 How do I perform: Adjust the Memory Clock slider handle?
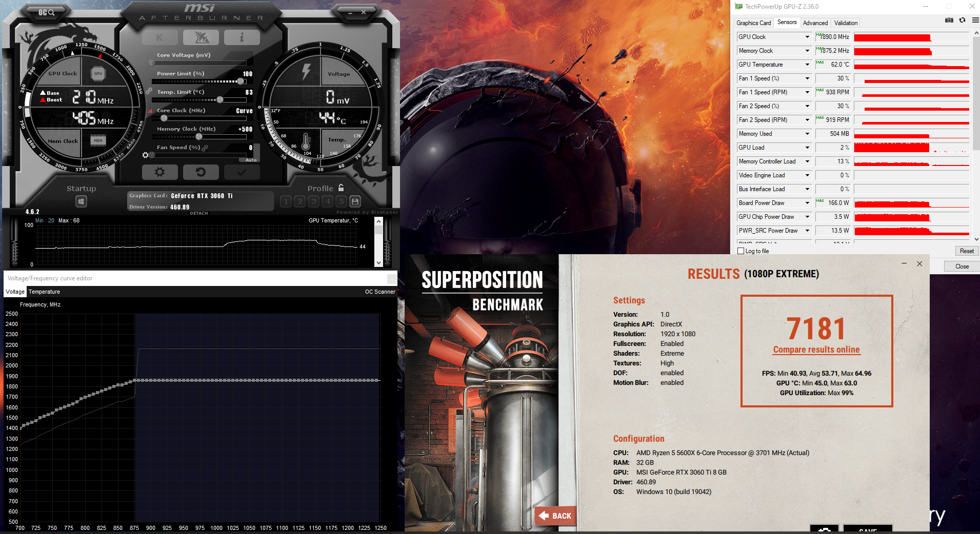(199, 136)
